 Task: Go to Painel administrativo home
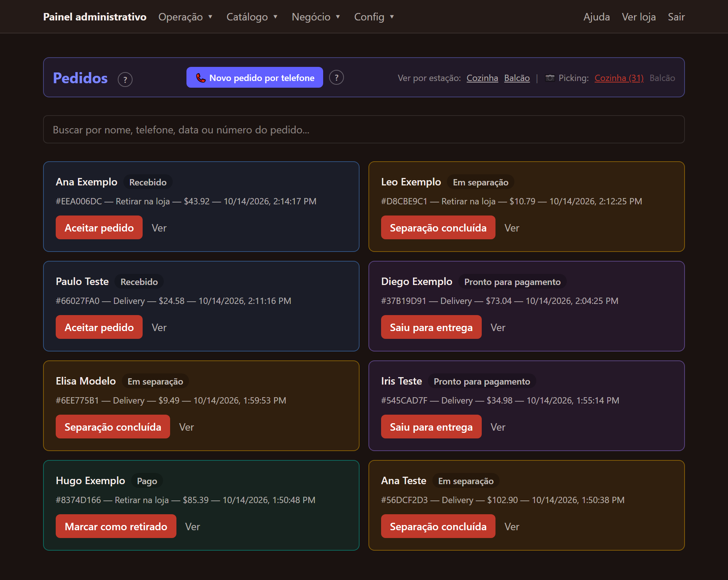coord(95,17)
